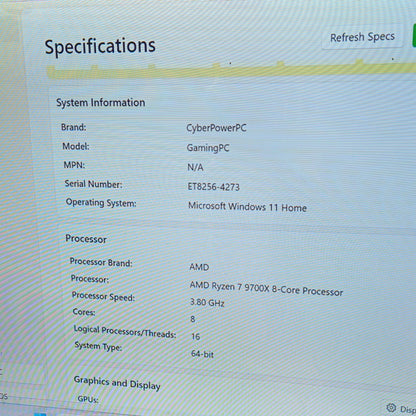Select the Processor: label
The height and width of the screenshot is (416, 416).
(x=90, y=279)
